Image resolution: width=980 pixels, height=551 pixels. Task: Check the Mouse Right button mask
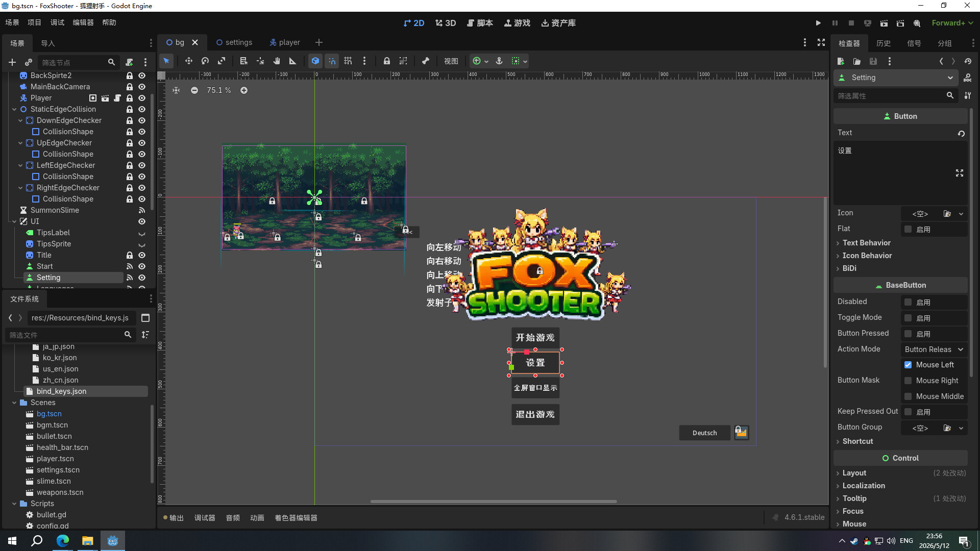point(908,381)
